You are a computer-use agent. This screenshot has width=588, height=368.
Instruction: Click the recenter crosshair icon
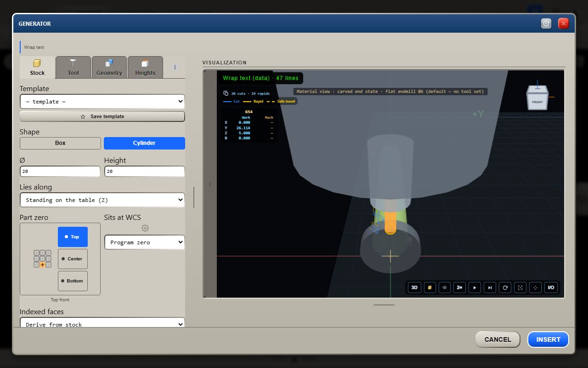tap(535, 287)
